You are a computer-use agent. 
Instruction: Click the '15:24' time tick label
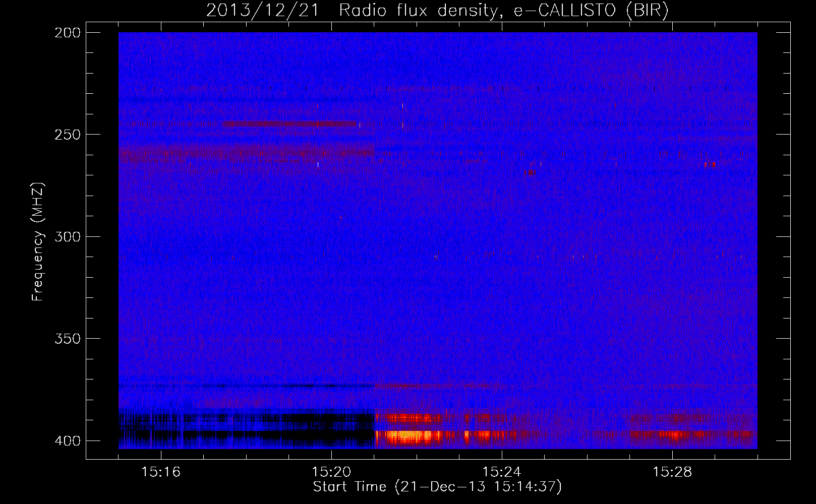[x=502, y=472]
